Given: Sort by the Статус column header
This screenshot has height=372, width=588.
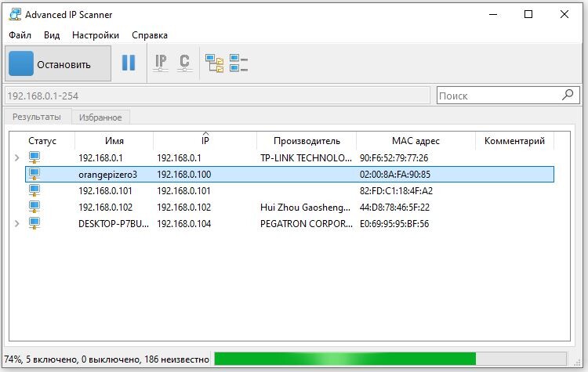Looking at the screenshot, I should 42,141.
